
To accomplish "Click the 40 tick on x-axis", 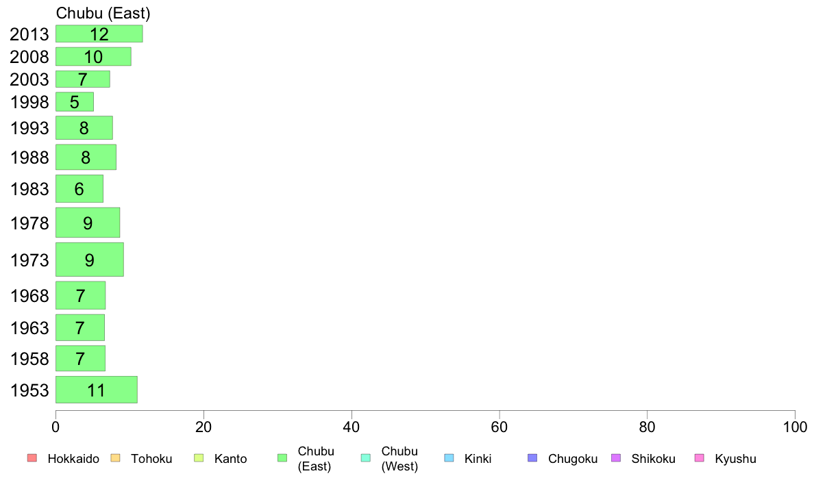I will (x=351, y=427).
